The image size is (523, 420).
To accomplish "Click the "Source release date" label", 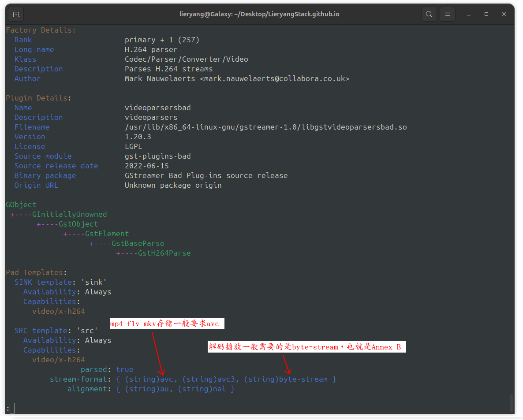I will (x=56, y=165).
